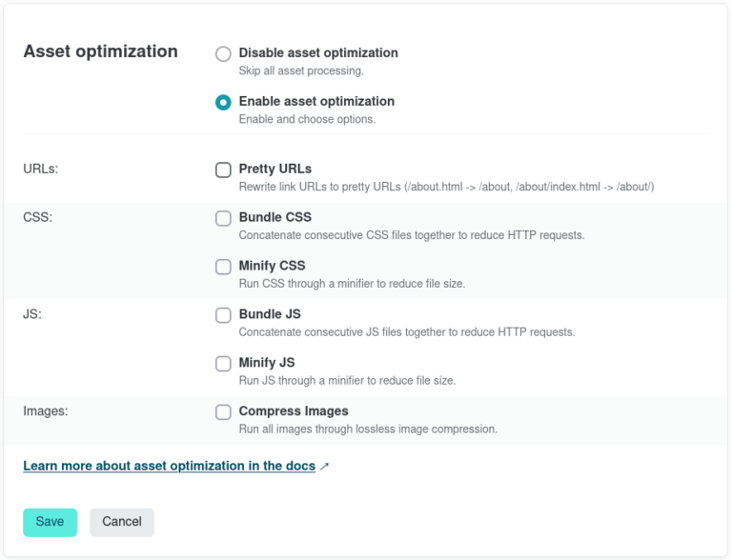Click the Pretty URLs rewrite description text
Viewport: 732px width, 560px height.
[x=445, y=188]
